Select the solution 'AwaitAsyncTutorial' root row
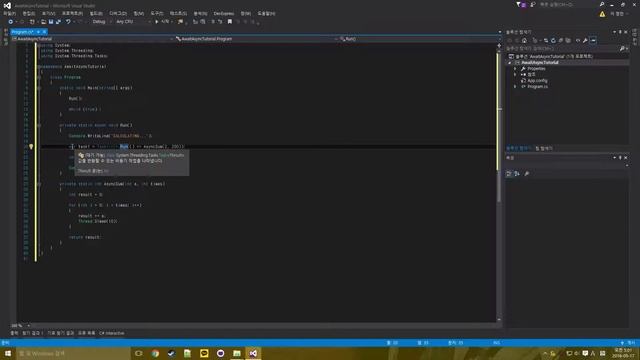Viewport: 640px width, 360px height. [567, 57]
